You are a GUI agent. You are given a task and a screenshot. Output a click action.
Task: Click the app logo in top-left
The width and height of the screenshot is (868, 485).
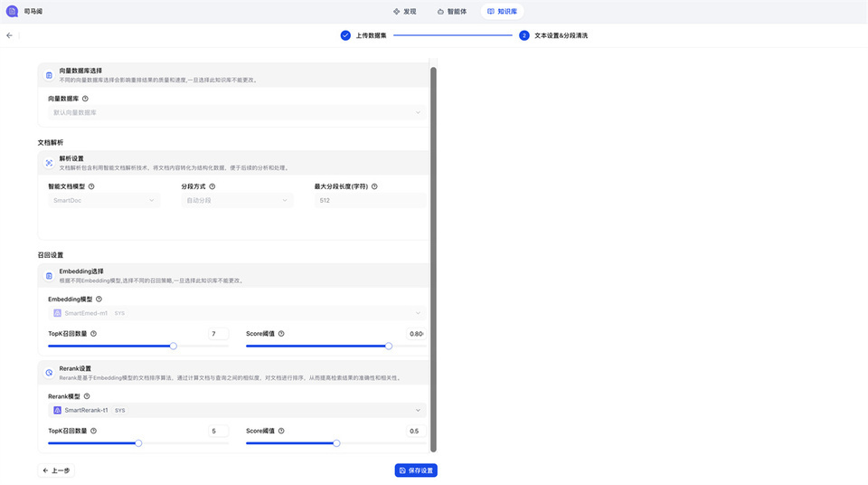12,12
